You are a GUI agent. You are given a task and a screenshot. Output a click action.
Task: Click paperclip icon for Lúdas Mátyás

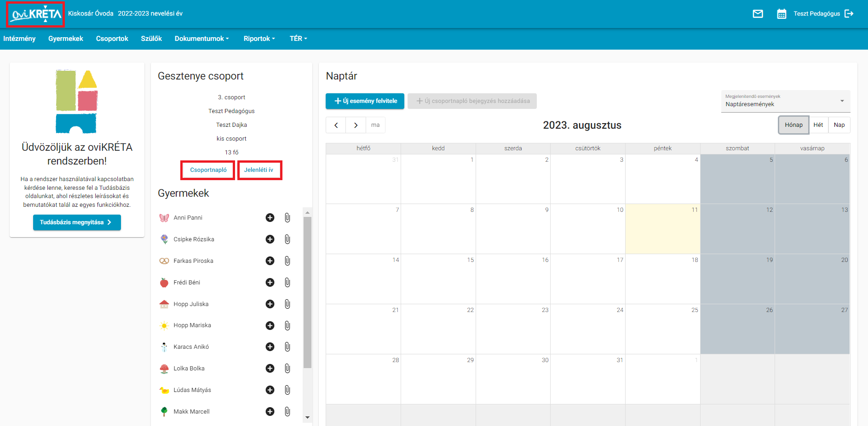coord(287,390)
